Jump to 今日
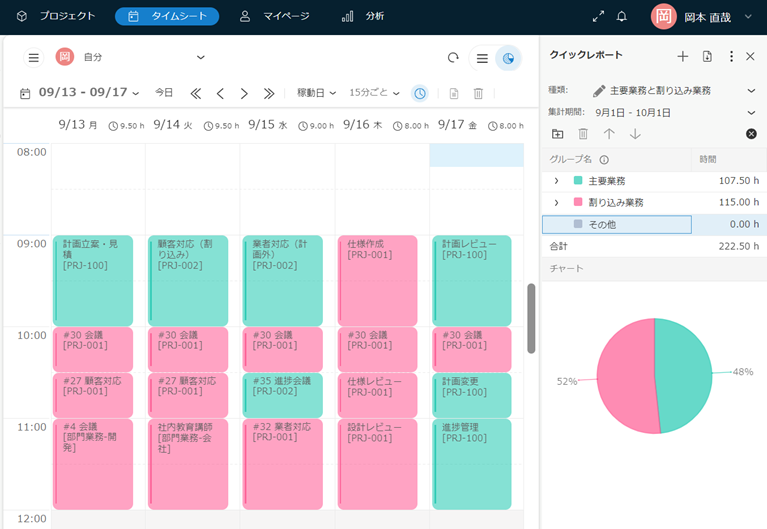The image size is (767, 529). pos(164,92)
